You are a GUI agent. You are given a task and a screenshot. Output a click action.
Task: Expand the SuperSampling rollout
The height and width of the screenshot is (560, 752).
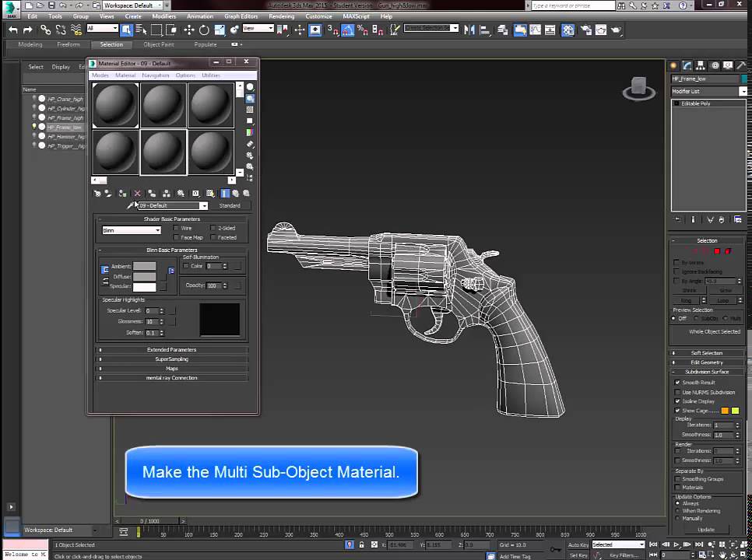pos(172,359)
